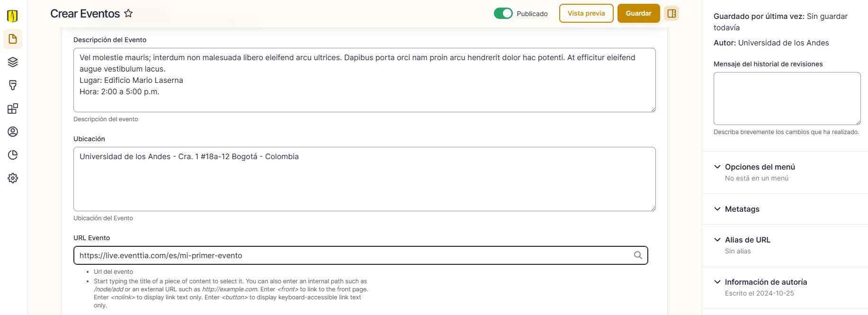The image size is (868, 315).
Task: Toggle the right sidebar panel icon
Action: point(671,13)
